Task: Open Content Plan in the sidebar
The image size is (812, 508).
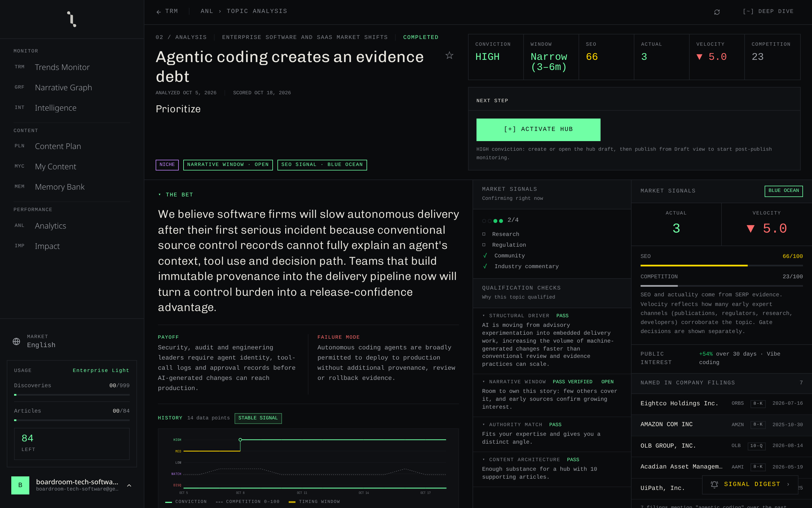Action: (x=72, y=146)
